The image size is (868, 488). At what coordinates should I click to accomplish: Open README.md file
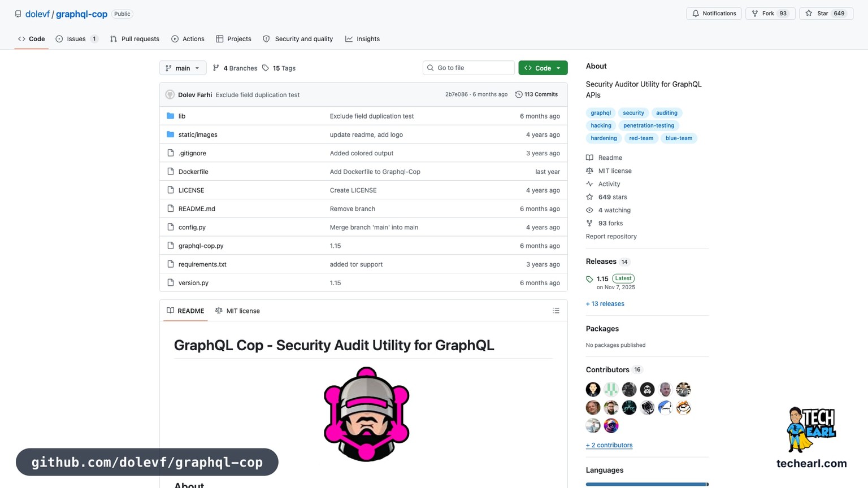tap(197, 209)
